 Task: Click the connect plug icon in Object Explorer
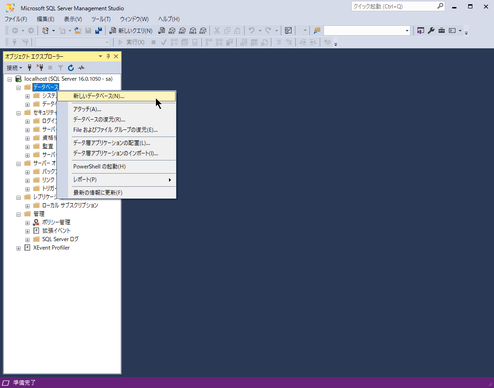tap(30, 68)
